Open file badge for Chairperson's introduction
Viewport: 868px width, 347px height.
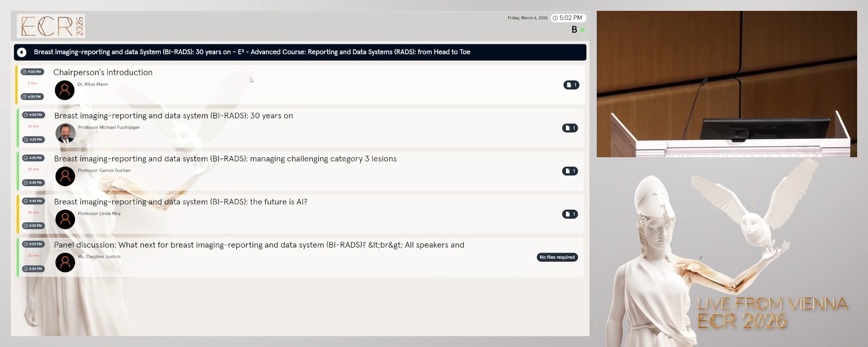tap(571, 85)
